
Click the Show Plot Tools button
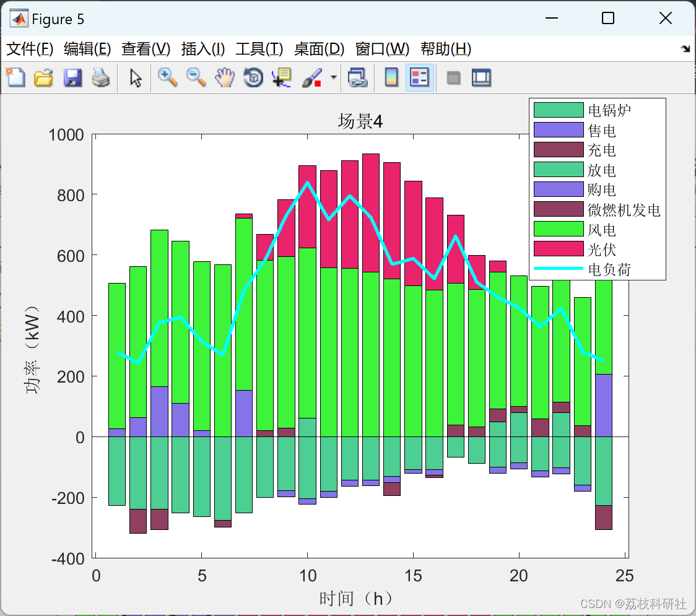pos(481,77)
